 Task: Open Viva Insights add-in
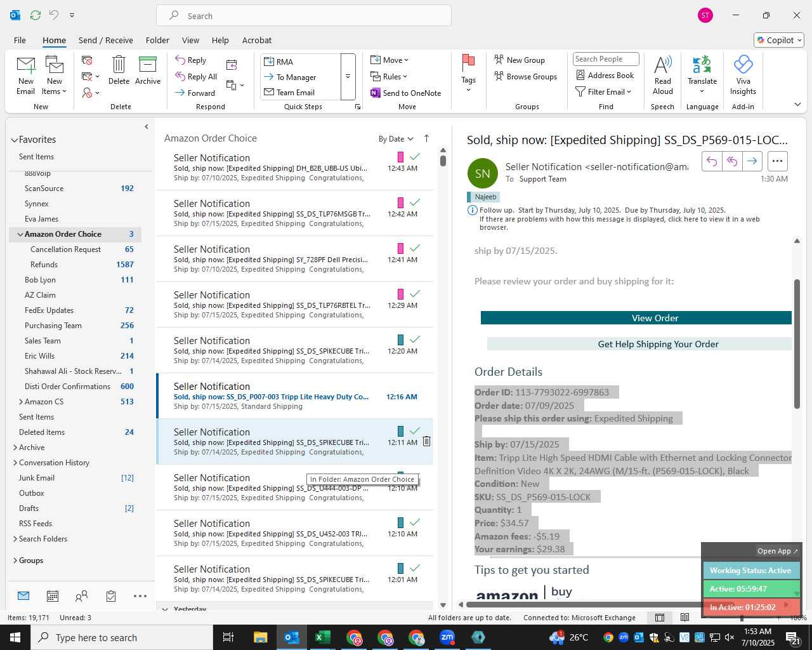click(743, 75)
